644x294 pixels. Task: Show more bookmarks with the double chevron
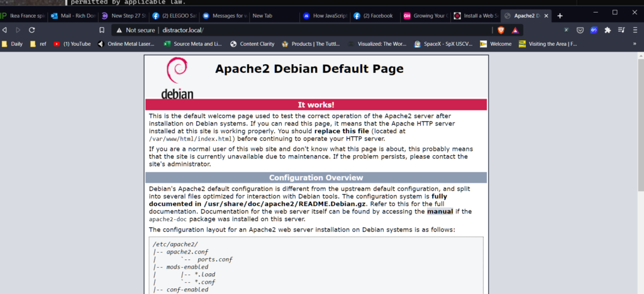tap(634, 44)
